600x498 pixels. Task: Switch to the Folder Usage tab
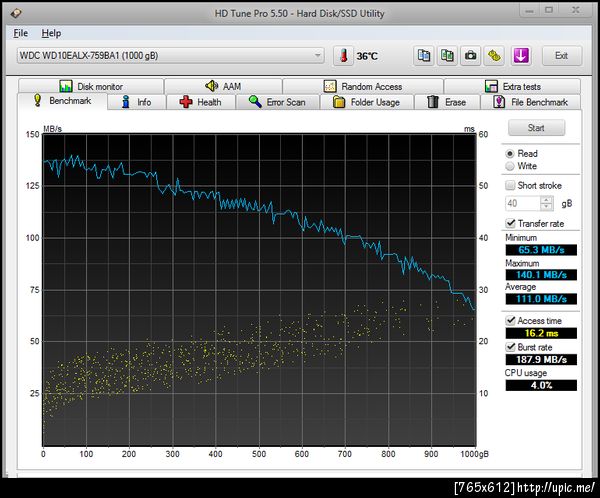click(367, 102)
